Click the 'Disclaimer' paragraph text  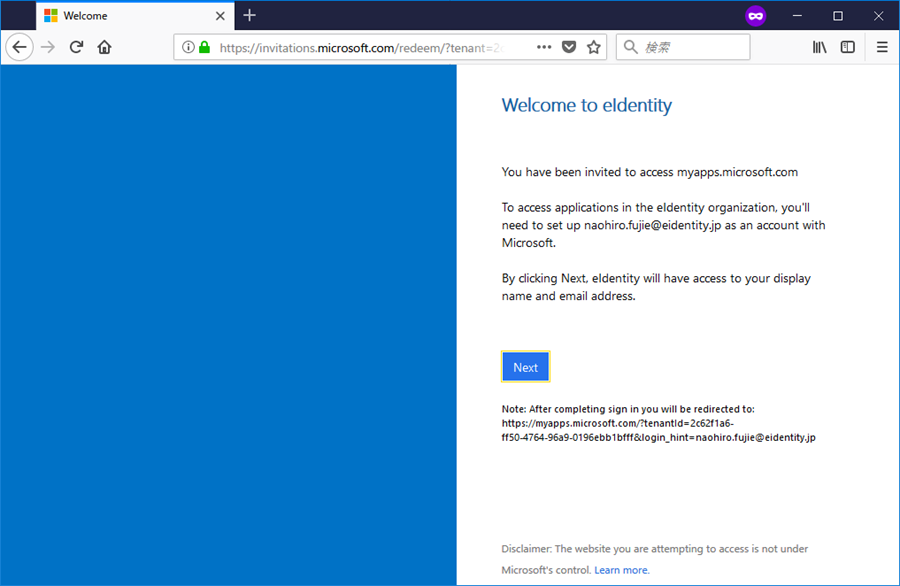tap(655, 559)
